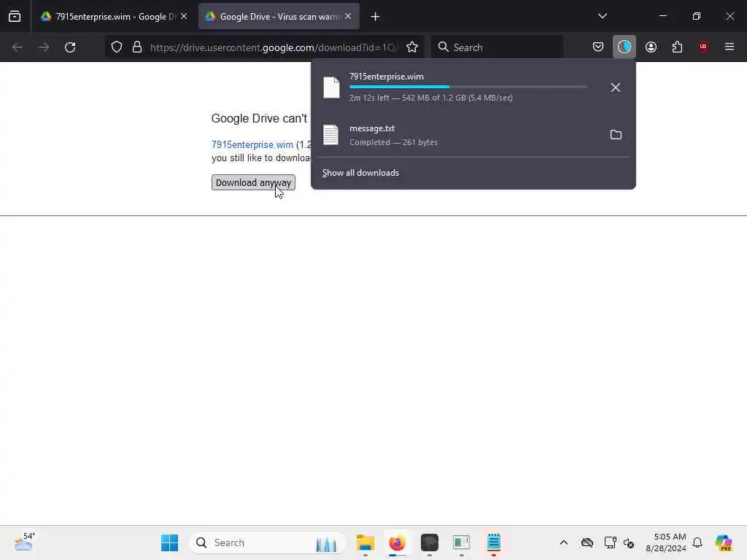The image size is (747, 560).
Task: Bookmark this page with star icon
Action: (x=412, y=47)
